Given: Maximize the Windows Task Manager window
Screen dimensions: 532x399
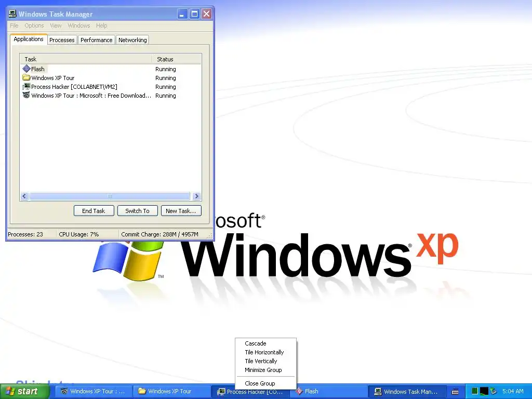Looking at the screenshot, I should 194,14.
